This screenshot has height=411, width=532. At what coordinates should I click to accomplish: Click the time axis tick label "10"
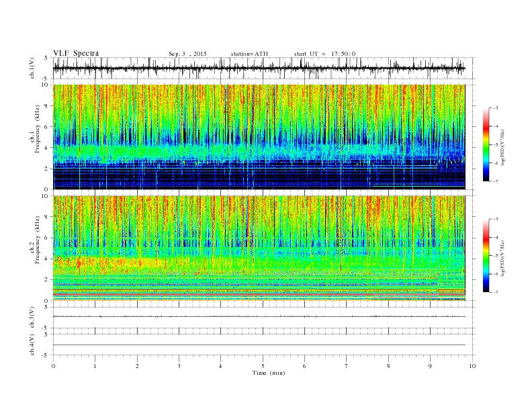tap(472, 366)
